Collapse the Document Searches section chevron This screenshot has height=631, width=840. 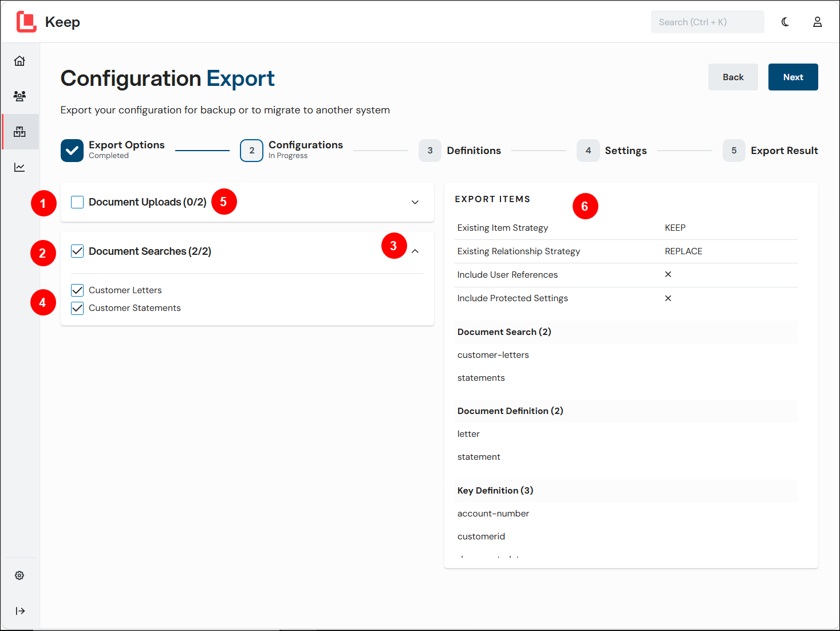click(415, 251)
